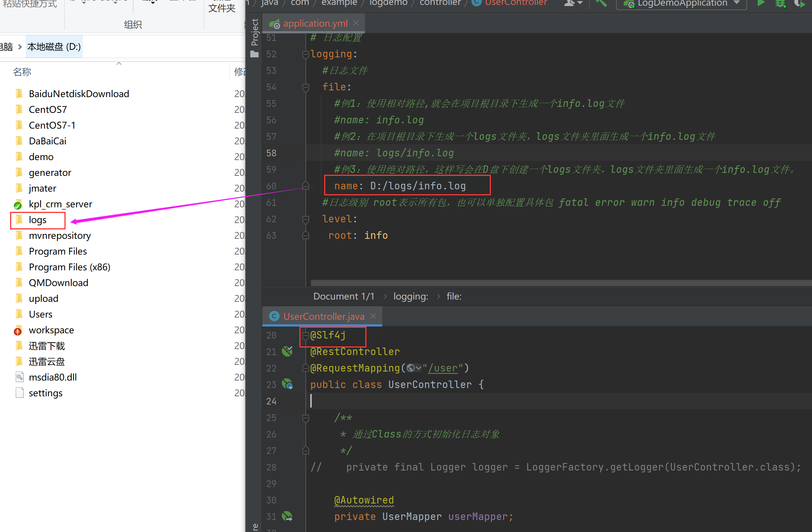
Task: Click the 名称 column header
Action: 22,72
